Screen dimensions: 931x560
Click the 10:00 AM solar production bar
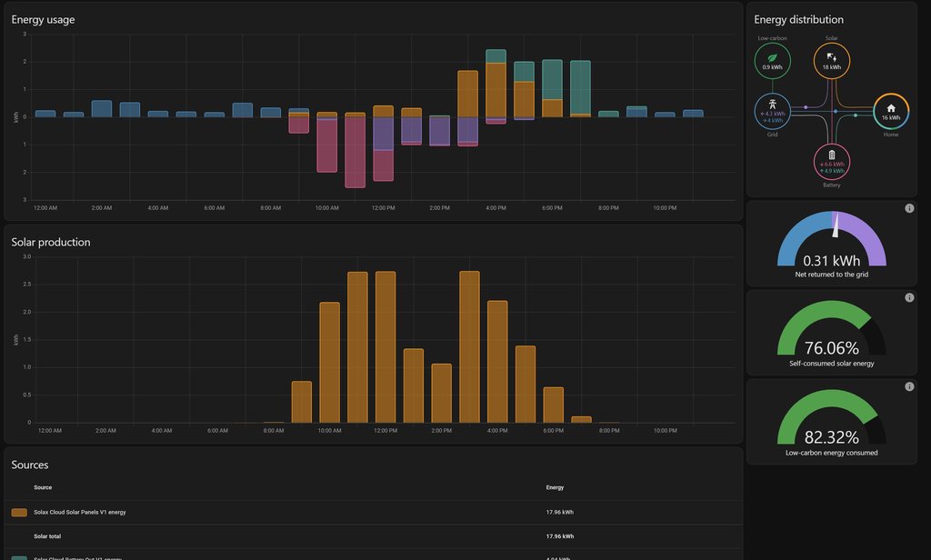coord(329,362)
